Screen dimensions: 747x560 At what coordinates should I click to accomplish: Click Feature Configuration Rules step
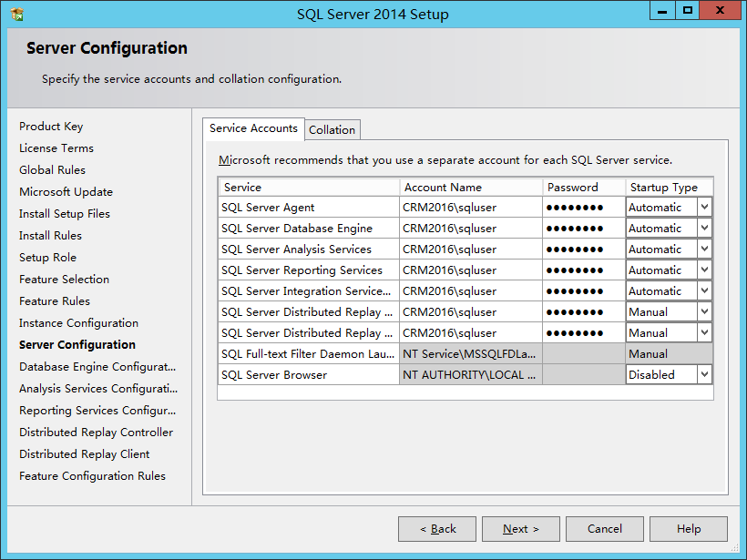92,476
